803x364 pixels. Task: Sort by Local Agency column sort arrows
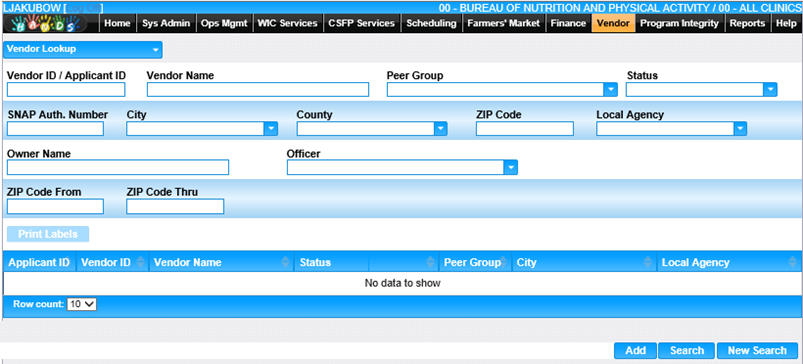(x=793, y=262)
